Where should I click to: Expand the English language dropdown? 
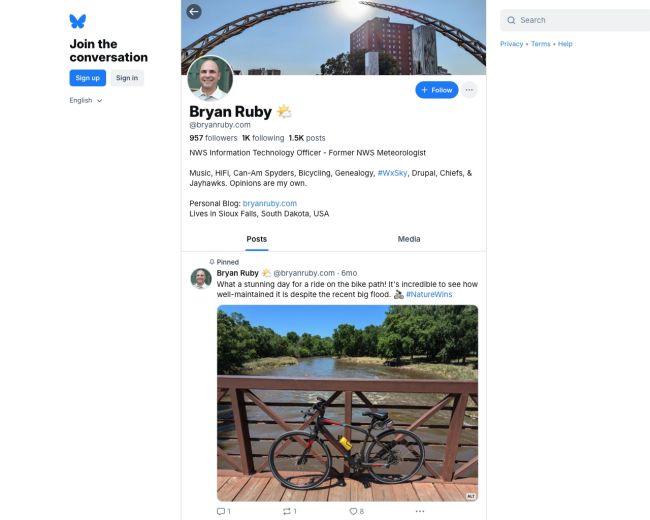coord(86,100)
